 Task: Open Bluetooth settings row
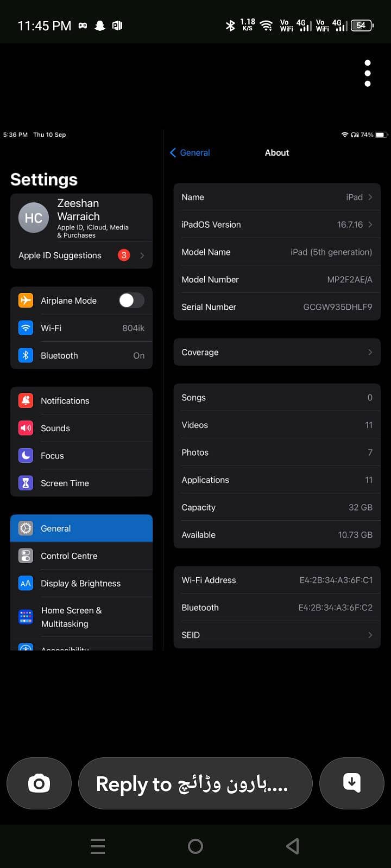(x=81, y=355)
